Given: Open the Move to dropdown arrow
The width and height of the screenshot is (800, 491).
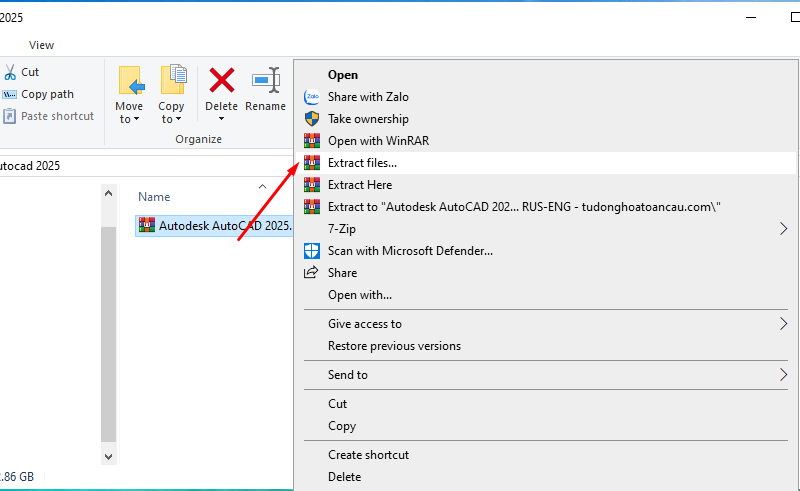Looking at the screenshot, I should pos(136,119).
